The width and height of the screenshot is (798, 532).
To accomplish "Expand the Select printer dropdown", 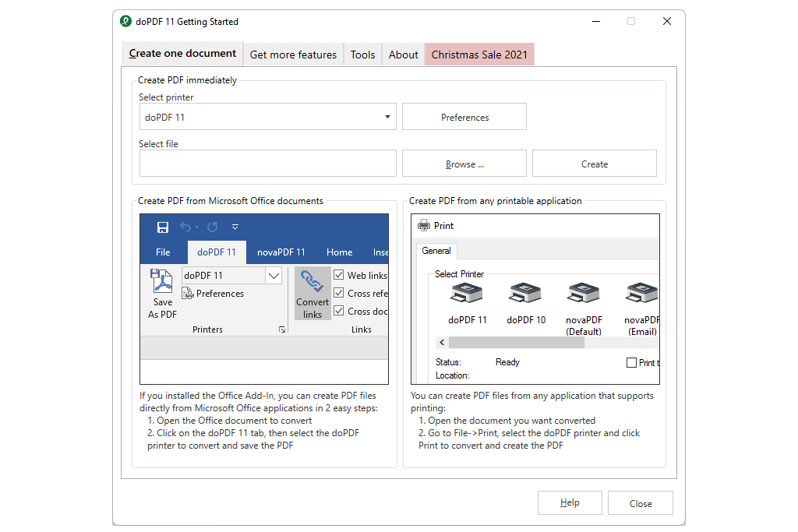I will [387, 117].
